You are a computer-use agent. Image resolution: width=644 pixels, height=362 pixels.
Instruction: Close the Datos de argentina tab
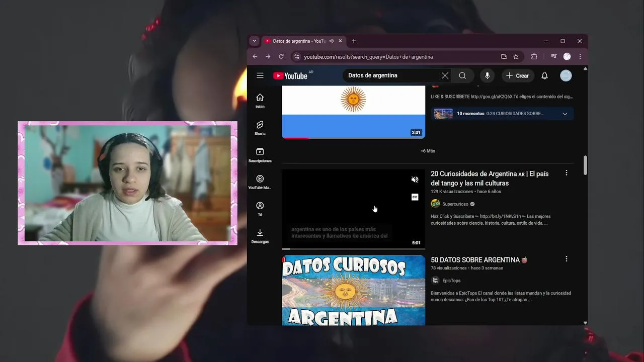[340, 41]
